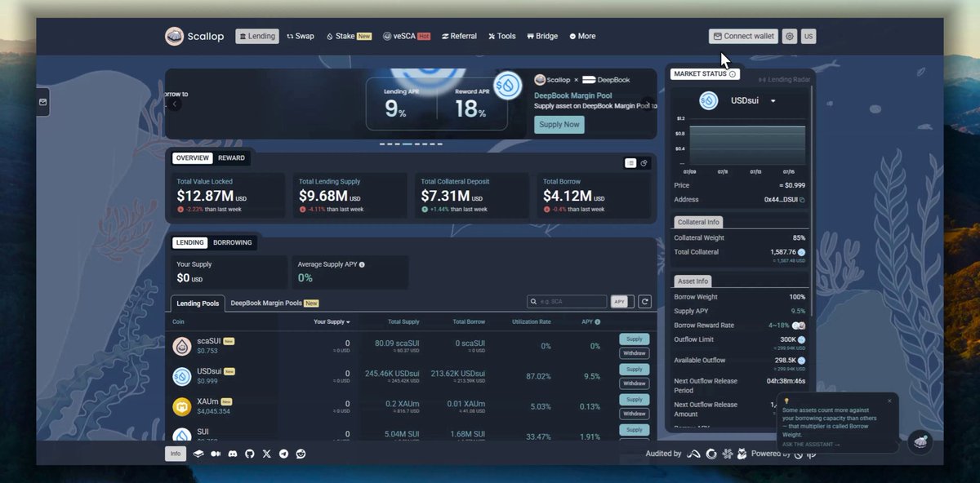This screenshot has height=483, width=980.
Task: Open the Swap page
Action: coord(301,36)
